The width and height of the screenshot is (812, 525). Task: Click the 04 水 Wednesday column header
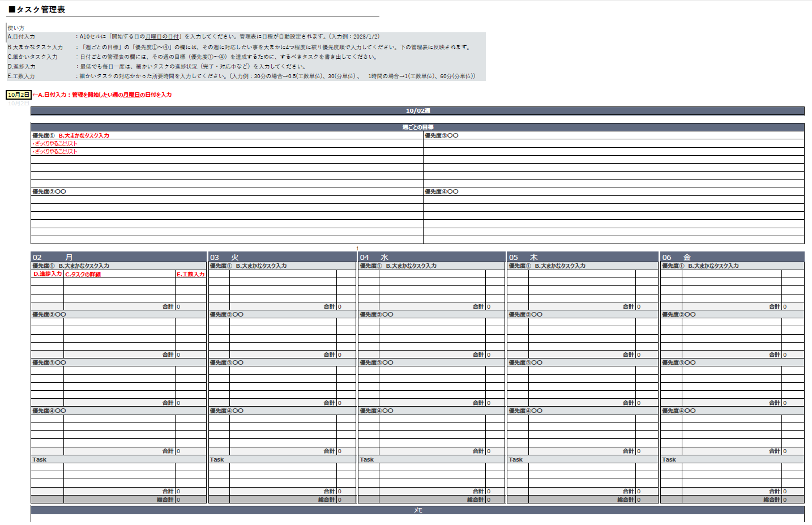coord(431,257)
